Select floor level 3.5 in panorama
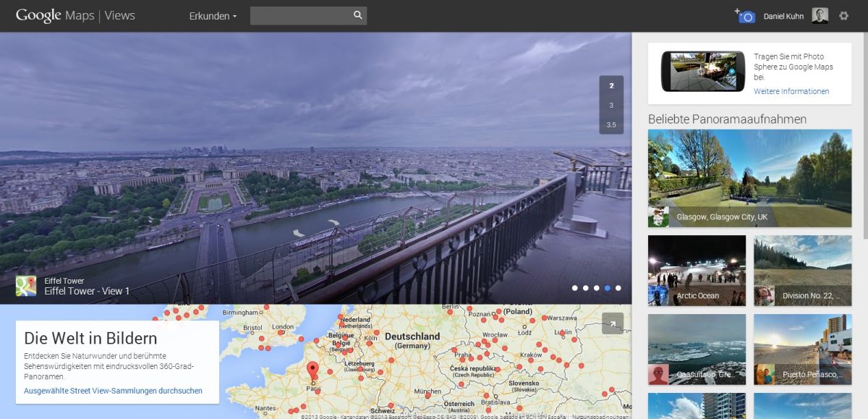This screenshot has height=419, width=868. pyautogui.click(x=611, y=124)
